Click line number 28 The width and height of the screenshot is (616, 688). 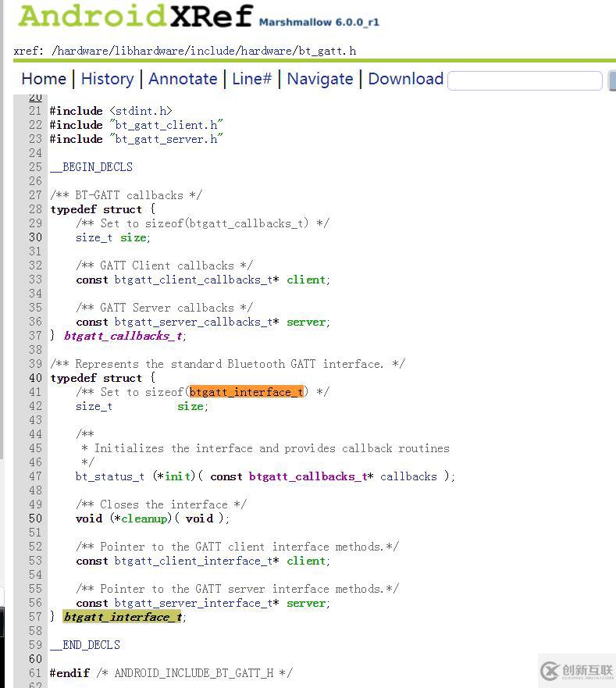pos(36,209)
